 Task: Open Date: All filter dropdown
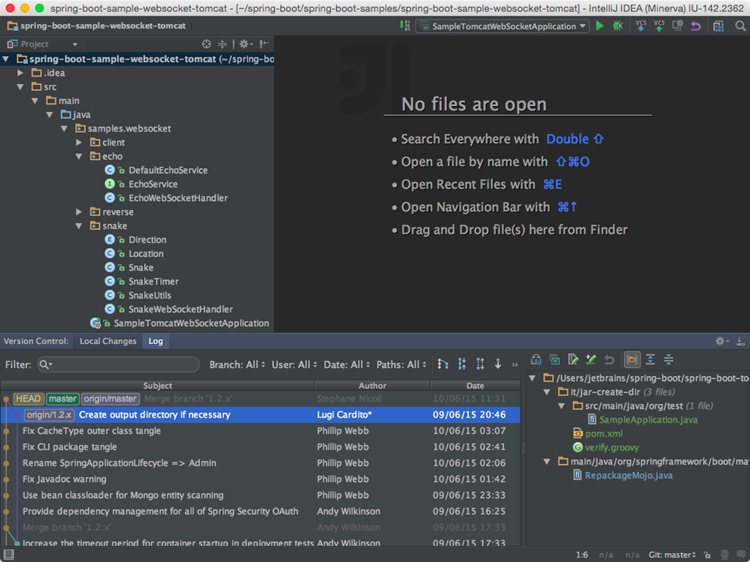[347, 365]
